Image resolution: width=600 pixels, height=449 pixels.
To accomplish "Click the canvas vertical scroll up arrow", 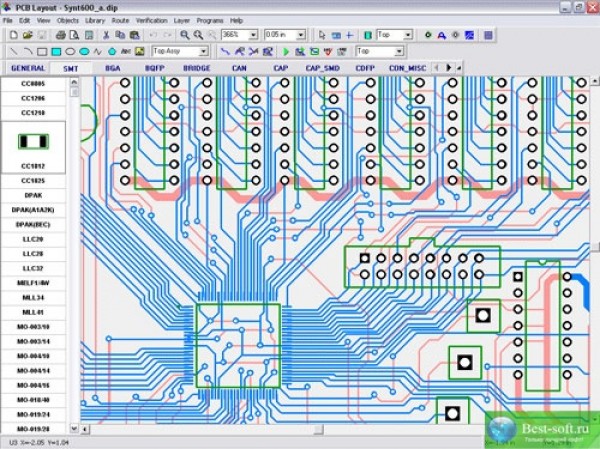I will click(595, 81).
